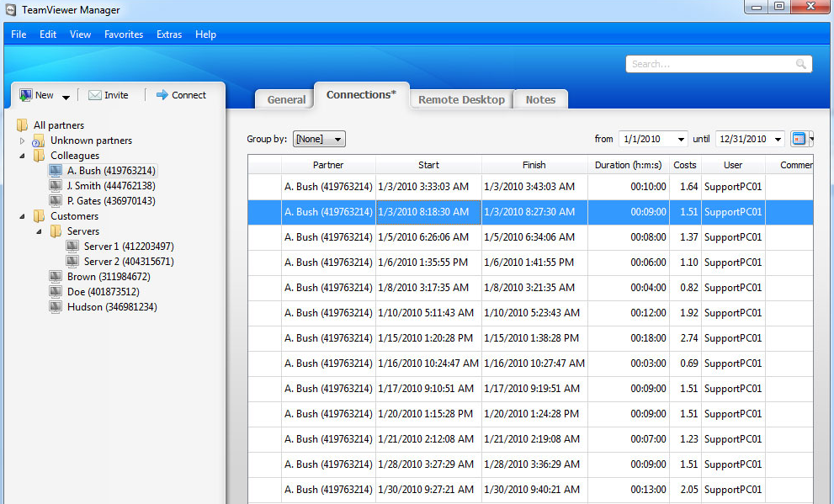Image resolution: width=834 pixels, height=504 pixels.
Task: Click the Connect arrow icon
Action: (x=162, y=94)
